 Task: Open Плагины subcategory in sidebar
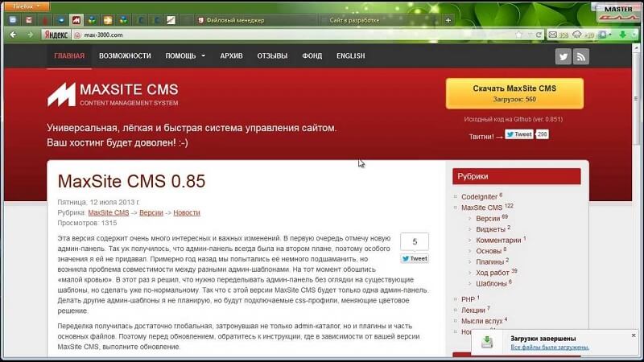(x=489, y=262)
